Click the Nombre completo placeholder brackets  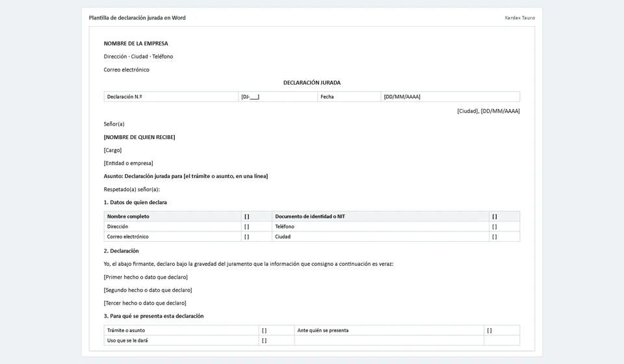tap(247, 216)
